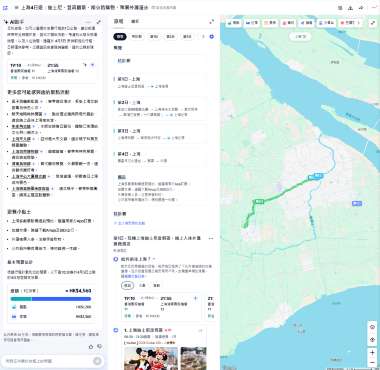Open the second Disneyland thumbnail image

pos(193,358)
